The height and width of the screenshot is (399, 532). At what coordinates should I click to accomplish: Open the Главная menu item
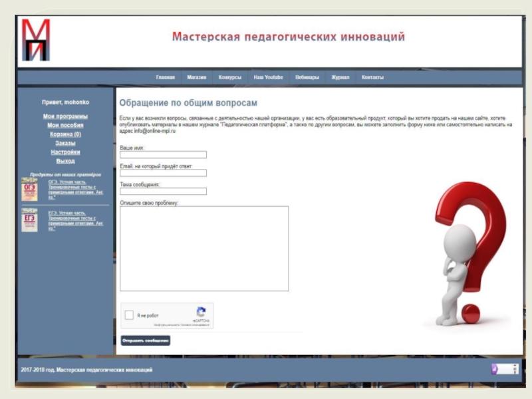[x=166, y=78]
